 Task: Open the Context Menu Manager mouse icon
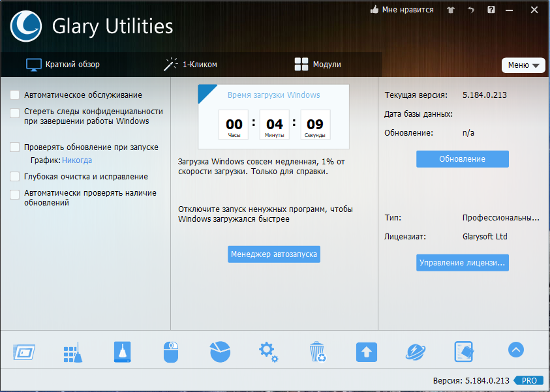click(x=171, y=352)
